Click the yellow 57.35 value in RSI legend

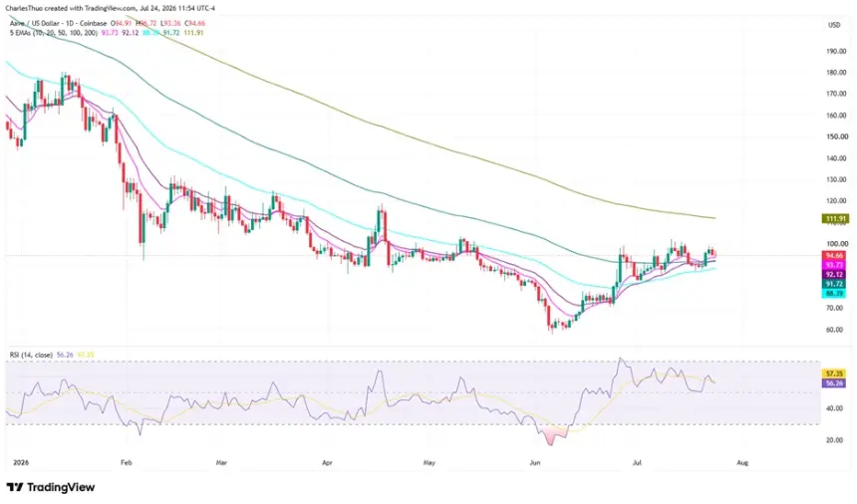[86, 355]
